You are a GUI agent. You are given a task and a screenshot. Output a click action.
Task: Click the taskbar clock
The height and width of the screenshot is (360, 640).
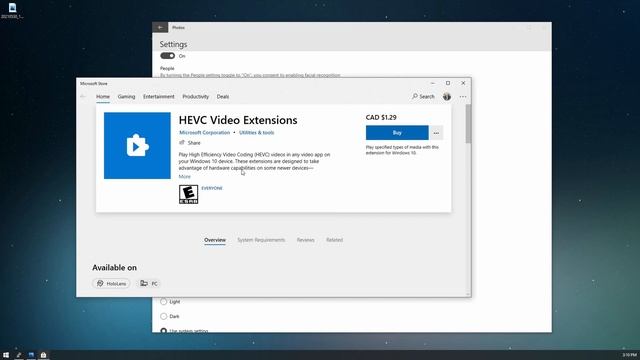629,355
